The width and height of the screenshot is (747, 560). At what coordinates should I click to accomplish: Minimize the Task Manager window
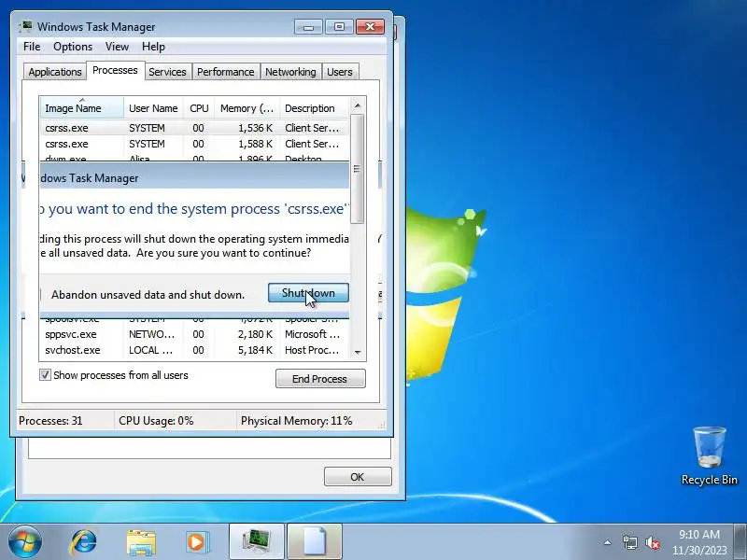point(308,27)
